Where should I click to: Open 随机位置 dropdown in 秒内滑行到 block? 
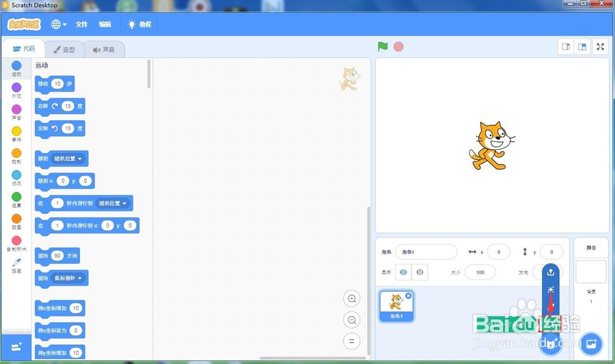[x=113, y=203]
